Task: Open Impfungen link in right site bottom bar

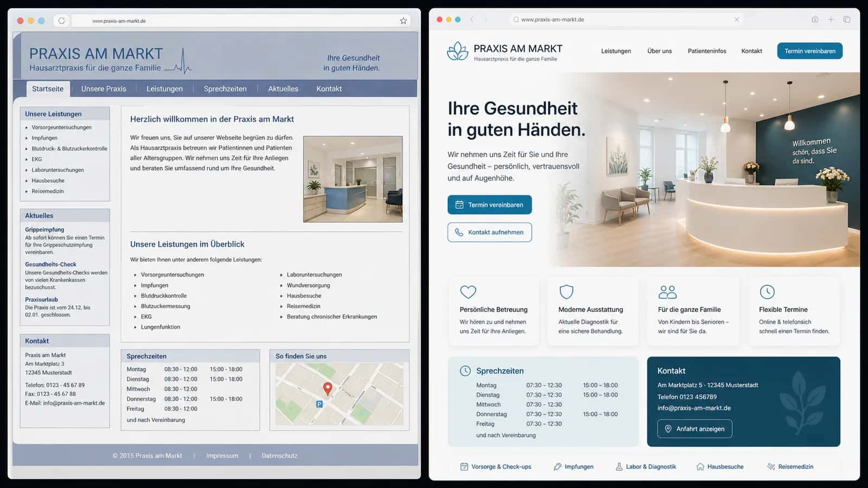Action: click(x=573, y=467)
